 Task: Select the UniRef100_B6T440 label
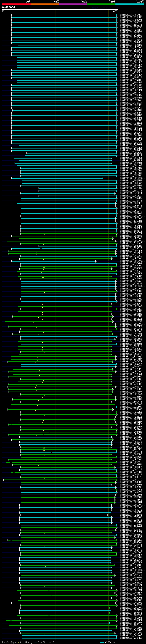coord(131,93)
